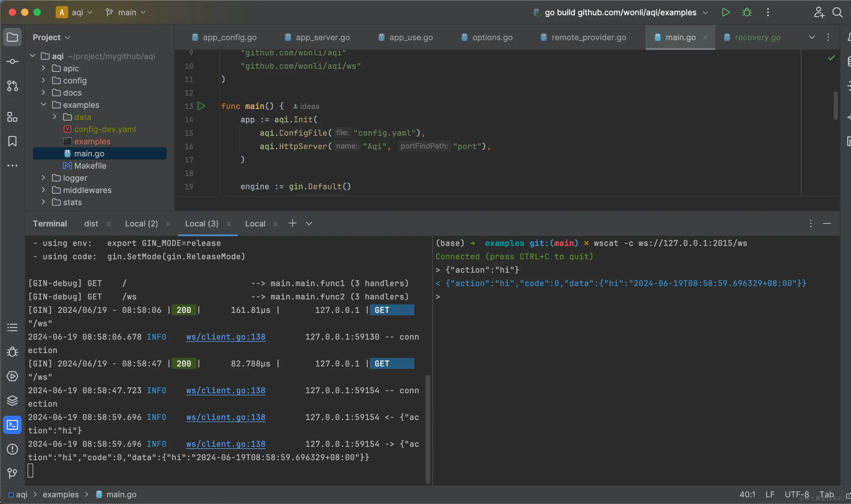Minimize the Terminal panel with hide button
851x504 pixels.
(827, 223)
